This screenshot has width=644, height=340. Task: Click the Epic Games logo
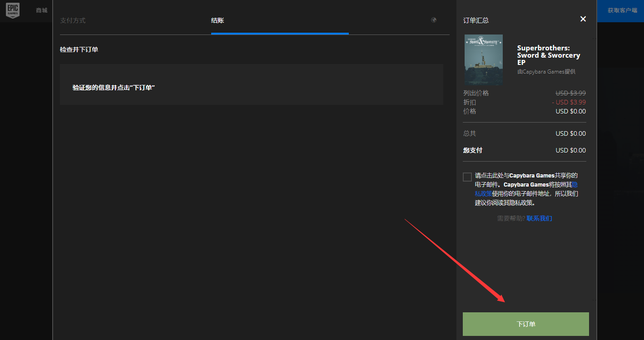13,11
